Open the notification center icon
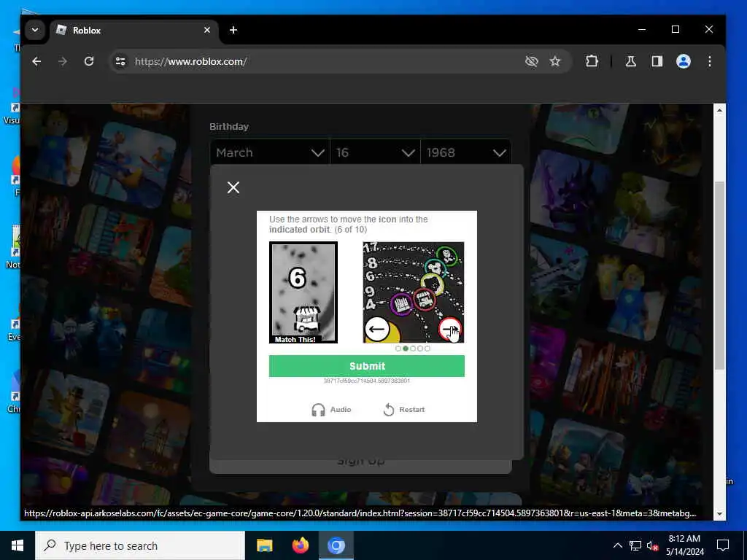Image resolution: width=747 pixels, height=560 pixels. coord(723,545)
